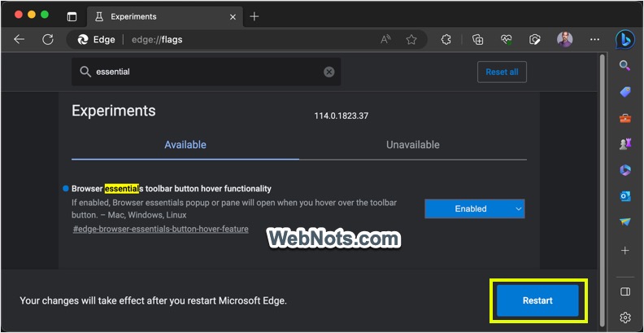Click the back navigation arrow
The image size is (644, 333).
[x=20, y=39]
